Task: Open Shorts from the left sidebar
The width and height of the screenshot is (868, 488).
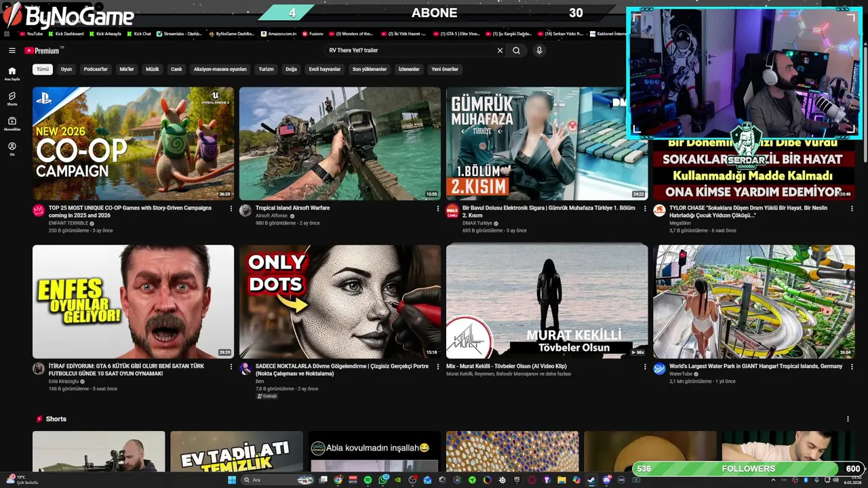Action: tap(12, 99)
